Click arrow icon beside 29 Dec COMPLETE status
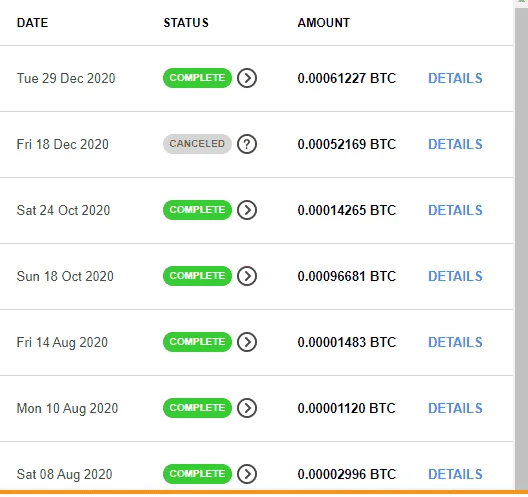This screenshot has height=497, width=528. pyautogui.click(x=247, y=78)
